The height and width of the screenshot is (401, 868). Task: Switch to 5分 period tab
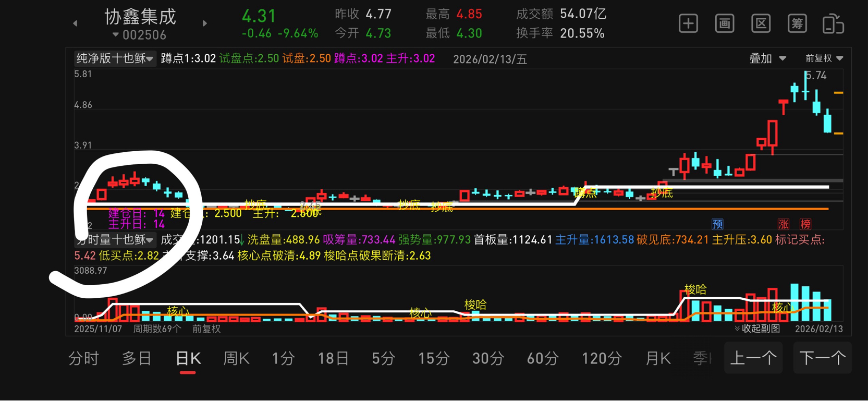[x=383, y=359]
